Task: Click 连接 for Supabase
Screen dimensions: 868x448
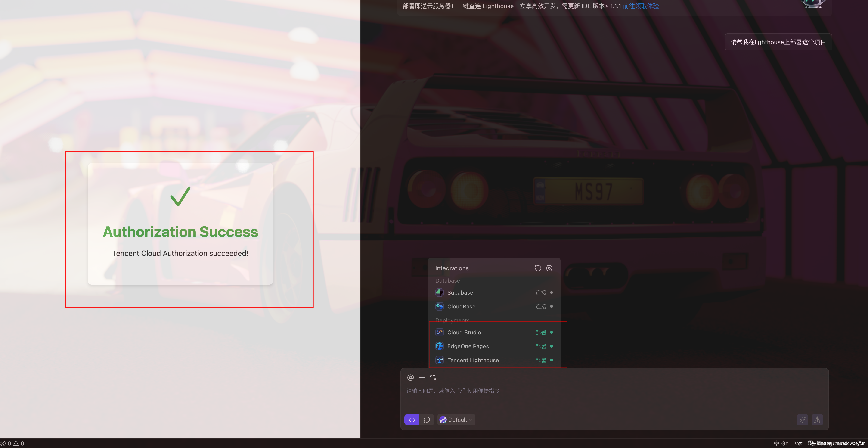Action: pos(540,292)
